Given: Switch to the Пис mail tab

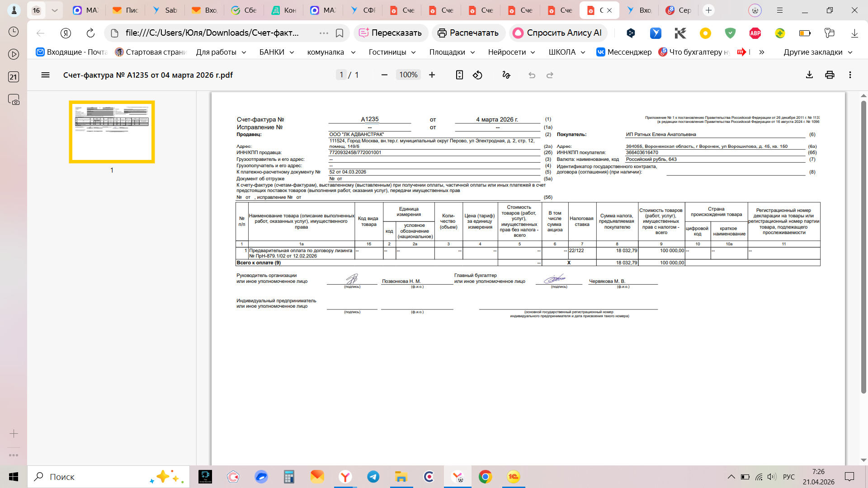Looking at the screenshot, I should [125, 10].
